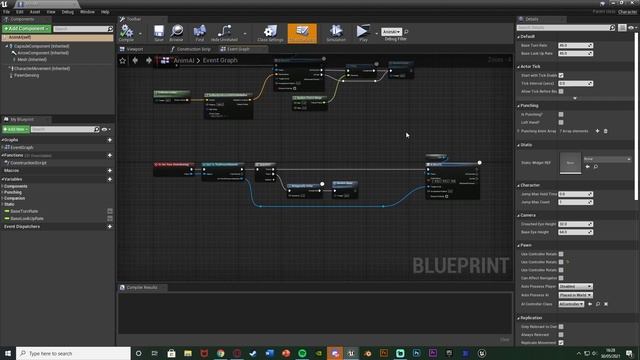640x360 pixels.
Task: Toggle Is Punching? checkbox
Action: 561,115
